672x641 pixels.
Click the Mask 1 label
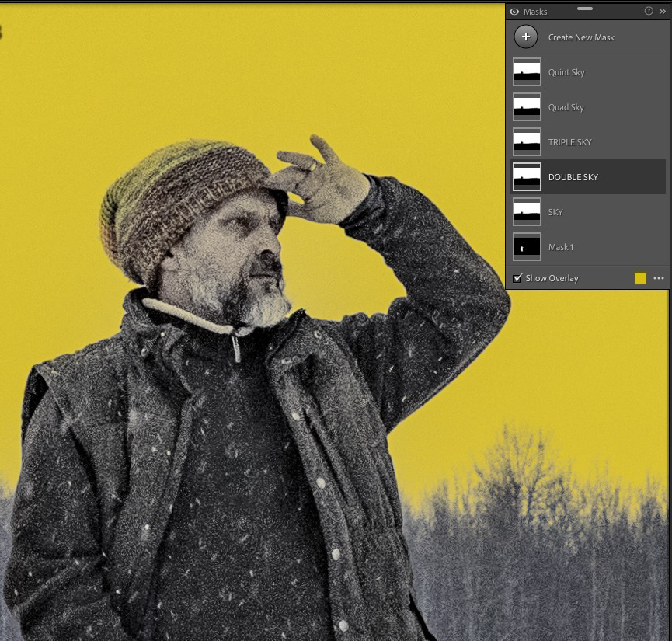[x=561, y=247]
